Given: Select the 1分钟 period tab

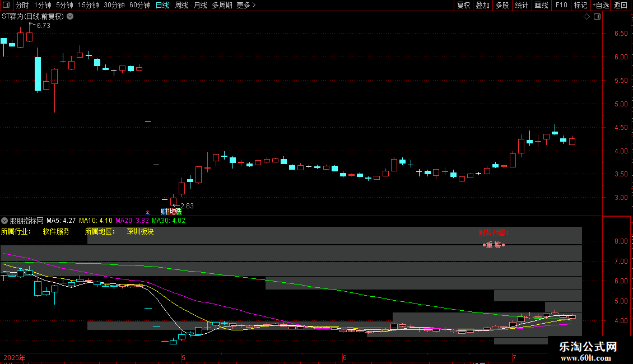Looking at the screenshot, I should coord(43,5).
